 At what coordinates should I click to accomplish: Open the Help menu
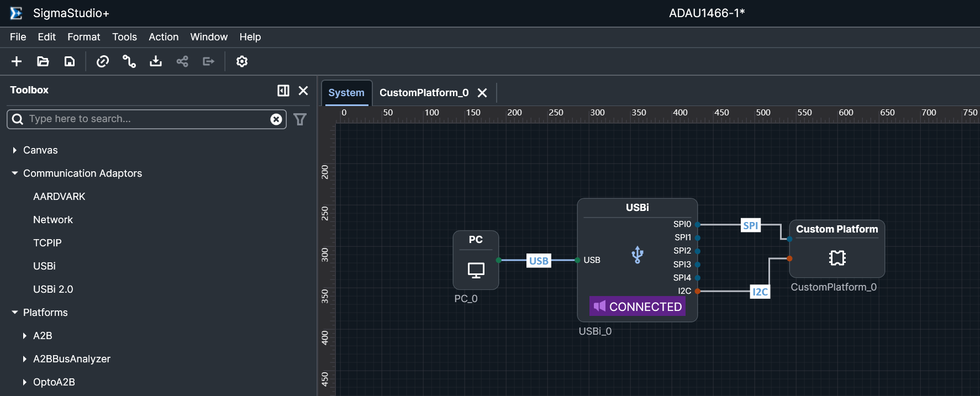click(x=250, y=37)
